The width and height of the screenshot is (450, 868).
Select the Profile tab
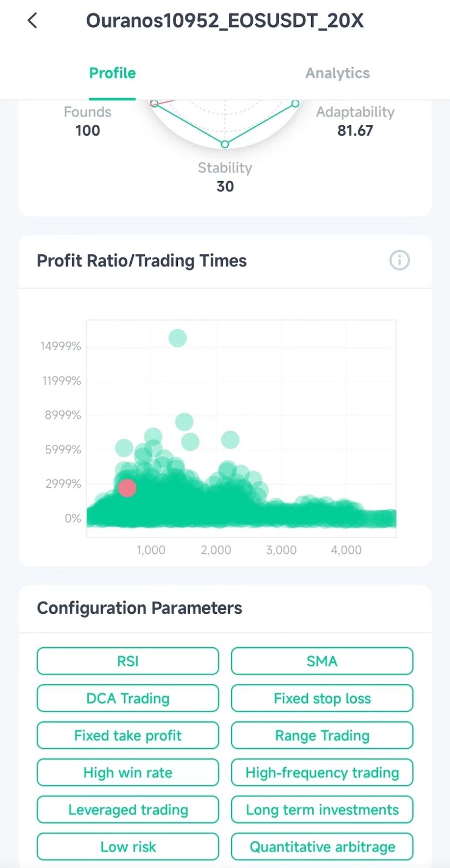[112, 73]
